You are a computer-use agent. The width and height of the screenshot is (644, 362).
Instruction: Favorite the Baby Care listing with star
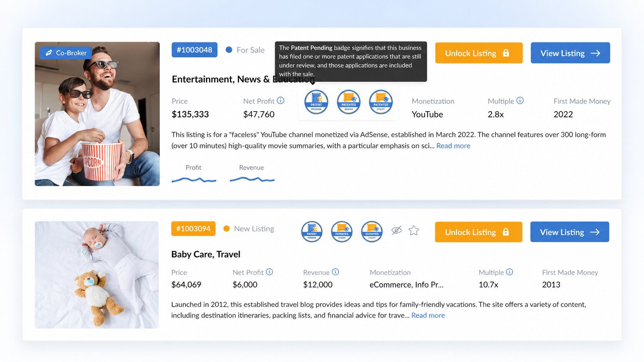[414, 230]
